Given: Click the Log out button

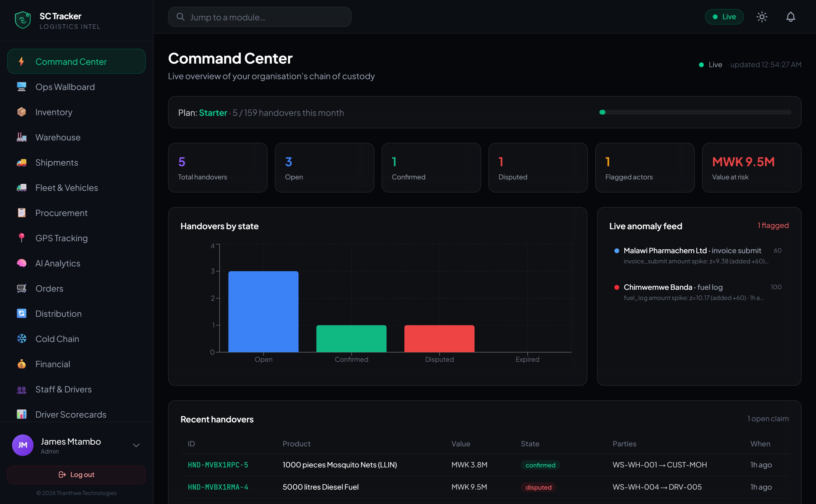Looking at the screenshot, I should point(76,475).
